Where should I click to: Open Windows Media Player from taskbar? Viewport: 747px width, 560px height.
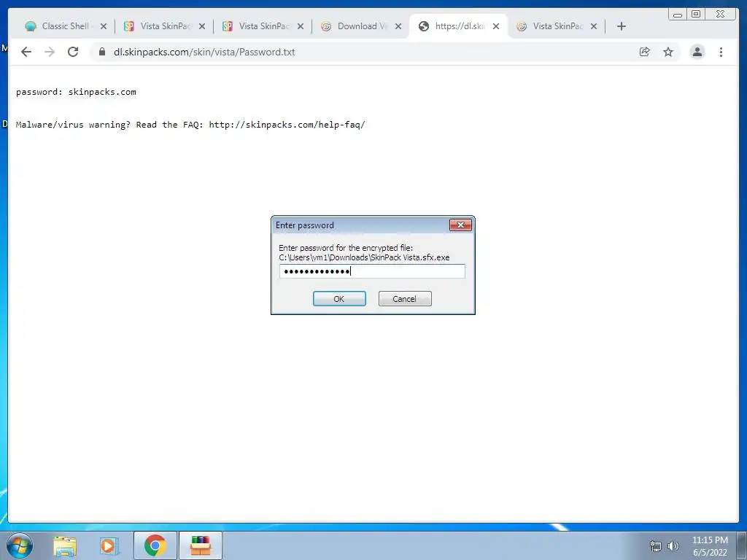coord(108,546)
